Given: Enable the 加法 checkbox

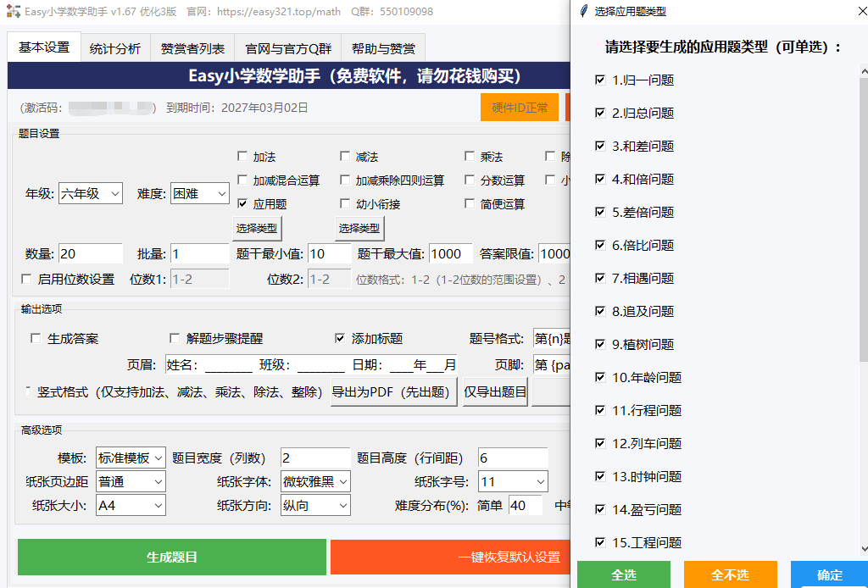Looking at the screenshot, I should (x=242, y=157).
